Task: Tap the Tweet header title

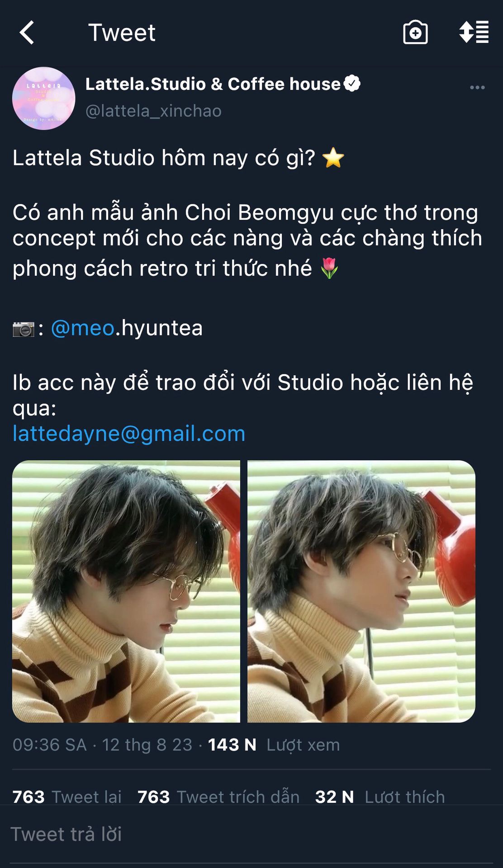Action: [122, 33]
